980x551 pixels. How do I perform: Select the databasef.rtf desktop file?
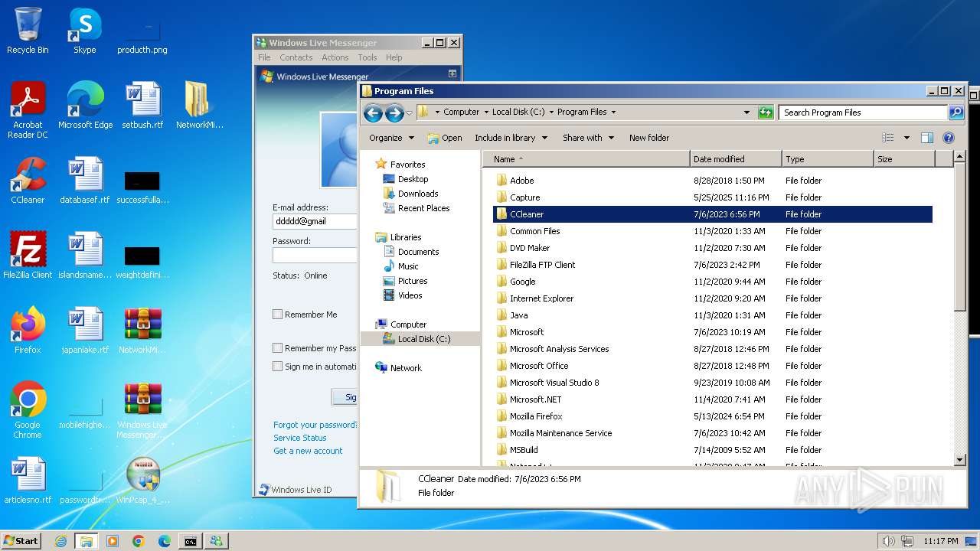pos(85,181)
